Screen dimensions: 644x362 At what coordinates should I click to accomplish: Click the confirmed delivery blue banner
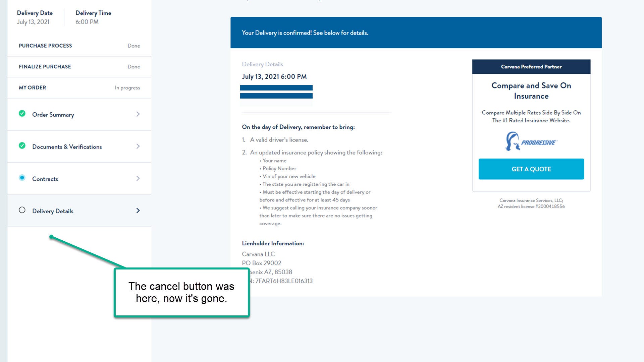click(x=416, y=32)
